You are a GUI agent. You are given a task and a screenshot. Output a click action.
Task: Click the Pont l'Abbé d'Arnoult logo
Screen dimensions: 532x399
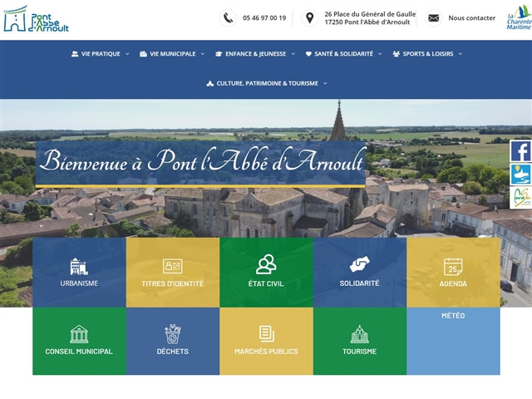click(x=36, y=18)
